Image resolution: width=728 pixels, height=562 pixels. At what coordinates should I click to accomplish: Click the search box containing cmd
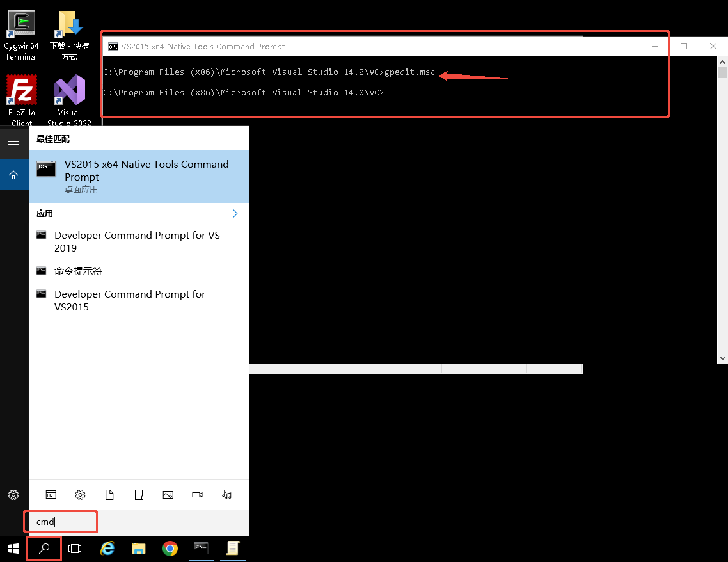coord(139,522)
